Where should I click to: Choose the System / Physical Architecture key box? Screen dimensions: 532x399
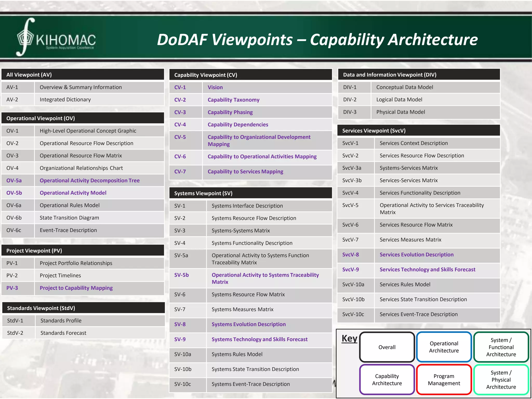(501, 380)
